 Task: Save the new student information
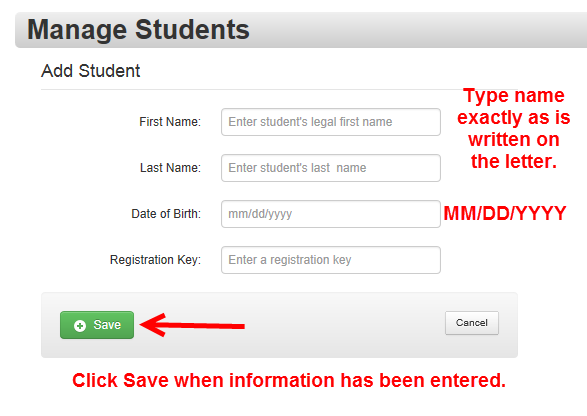tap(97, 325)
